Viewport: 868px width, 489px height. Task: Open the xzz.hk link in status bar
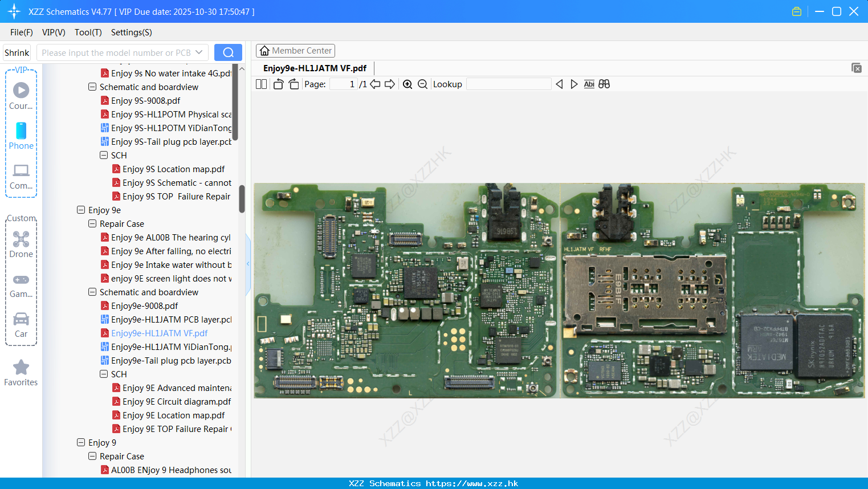[472, 483]
